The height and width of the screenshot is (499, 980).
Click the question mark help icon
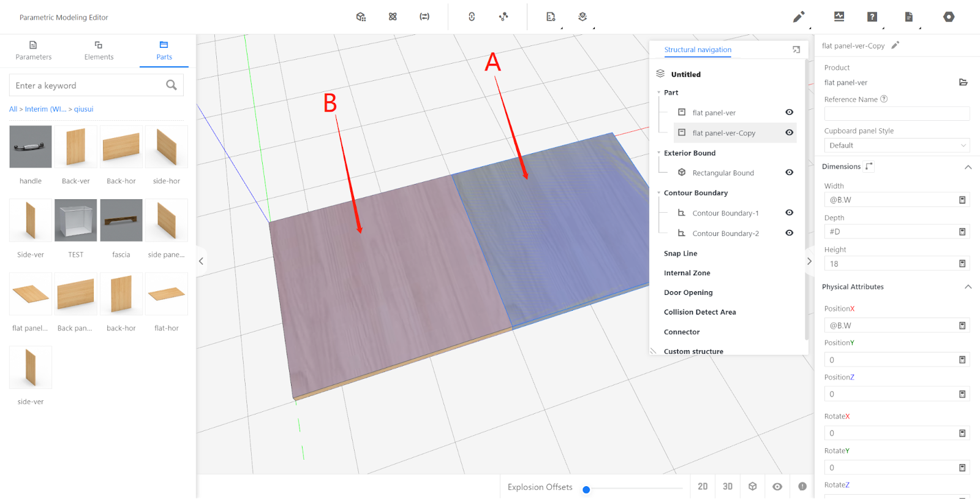(872, 17)
